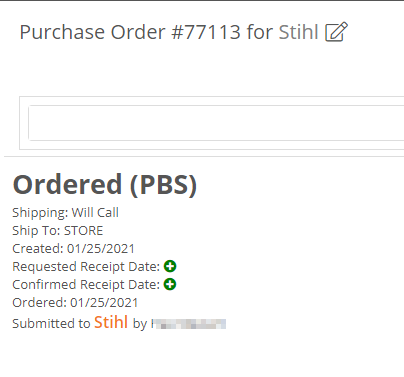
Task: Open the orange Stihl vendor link
Action: pyautogui.click(x=111, y=322)
